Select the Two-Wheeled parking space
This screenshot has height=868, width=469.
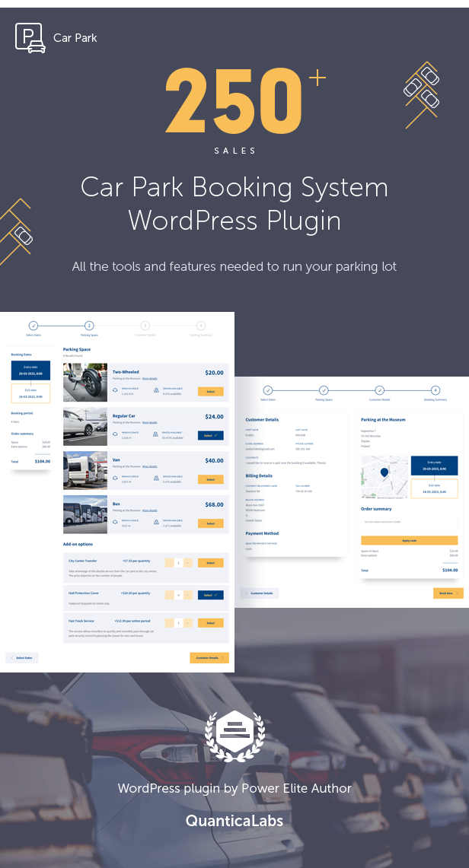[x=210, y=391]
